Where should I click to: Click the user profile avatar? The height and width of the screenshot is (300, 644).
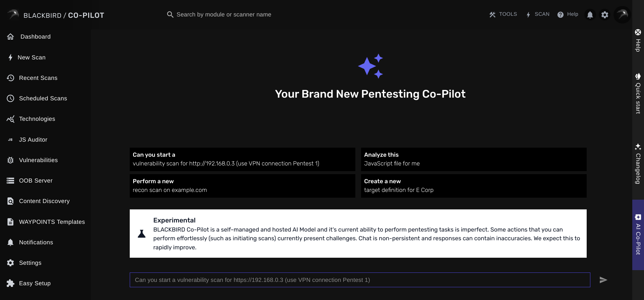click(x=622, y=15)
